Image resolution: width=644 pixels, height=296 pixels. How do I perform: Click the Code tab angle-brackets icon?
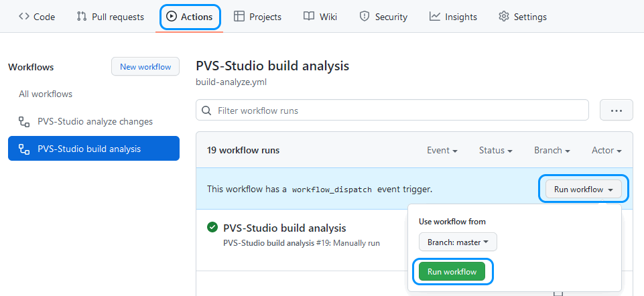[24, 17]
